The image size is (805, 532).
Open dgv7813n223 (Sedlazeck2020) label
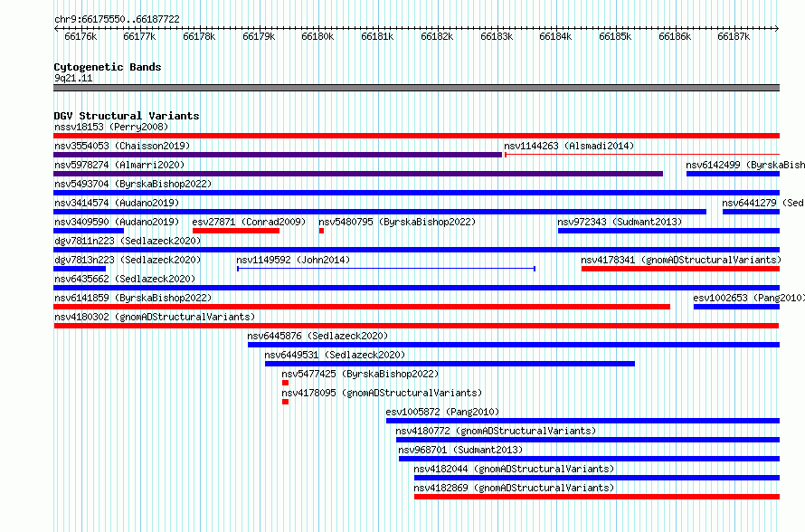click(128, 260)
